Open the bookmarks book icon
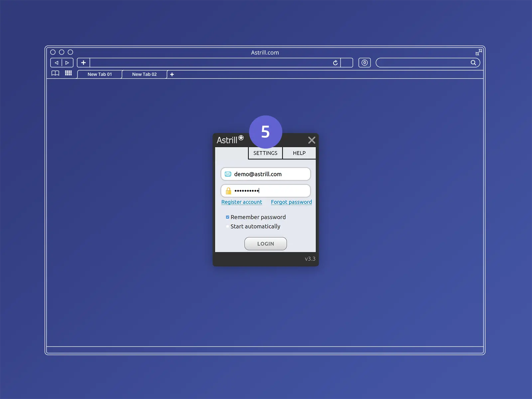The width and height of the screenshot is (532, 399). pyautogui.click(x=55, y=73)
